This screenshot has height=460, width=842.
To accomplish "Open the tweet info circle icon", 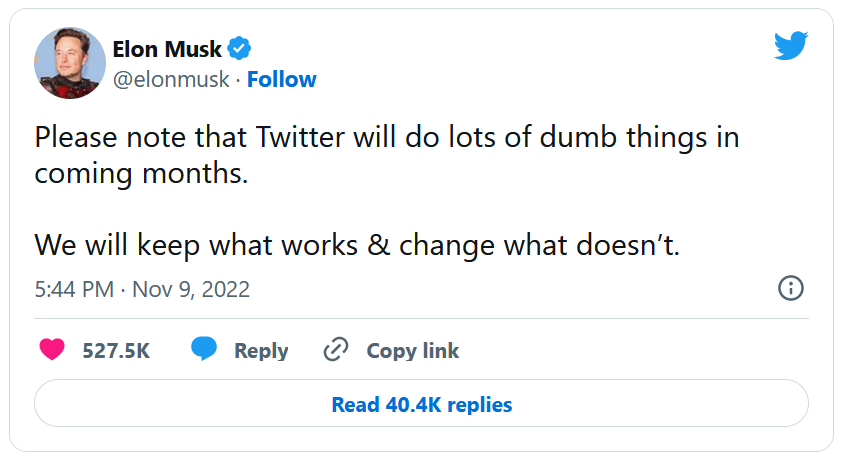I will click(x=791, y=289).
